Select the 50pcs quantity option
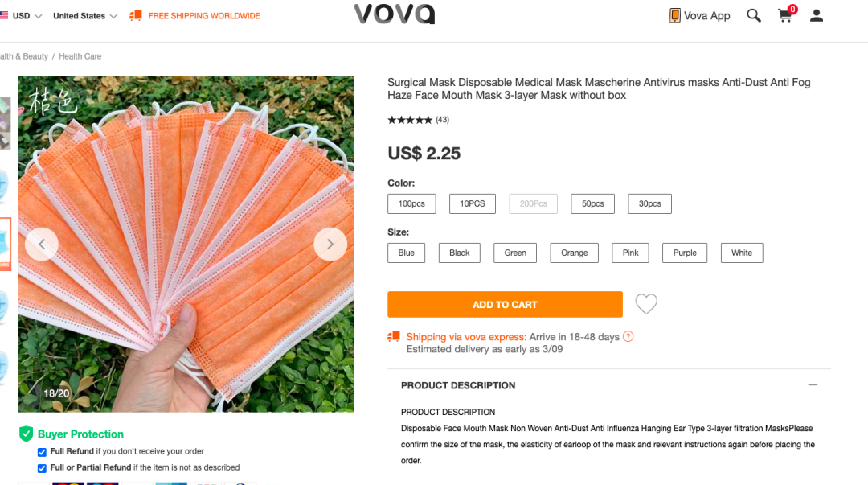 pos(592,203)
